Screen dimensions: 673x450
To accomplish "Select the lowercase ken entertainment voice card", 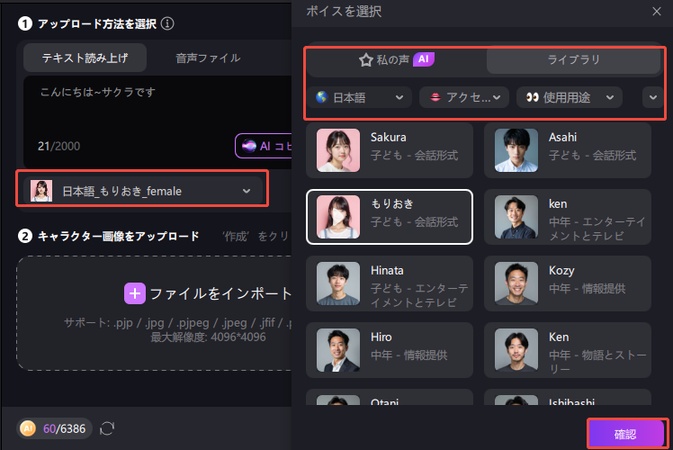I will [x=567, y=217].
